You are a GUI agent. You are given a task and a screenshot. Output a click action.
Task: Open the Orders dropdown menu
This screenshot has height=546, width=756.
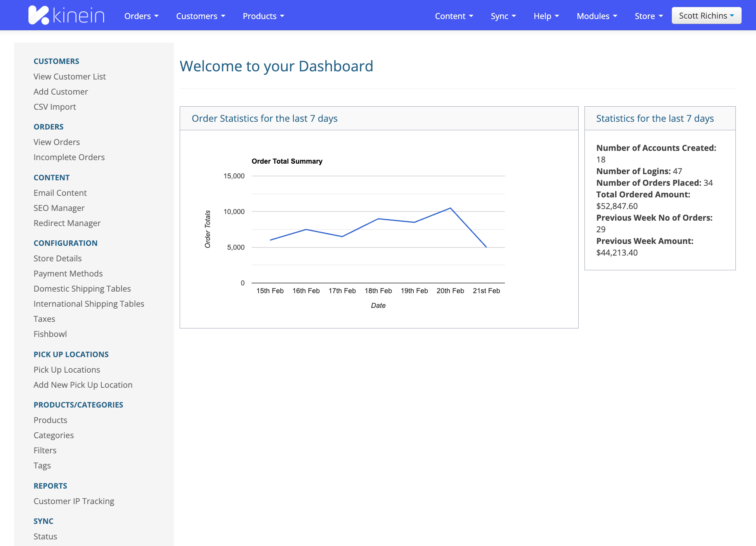coord(141,16)
